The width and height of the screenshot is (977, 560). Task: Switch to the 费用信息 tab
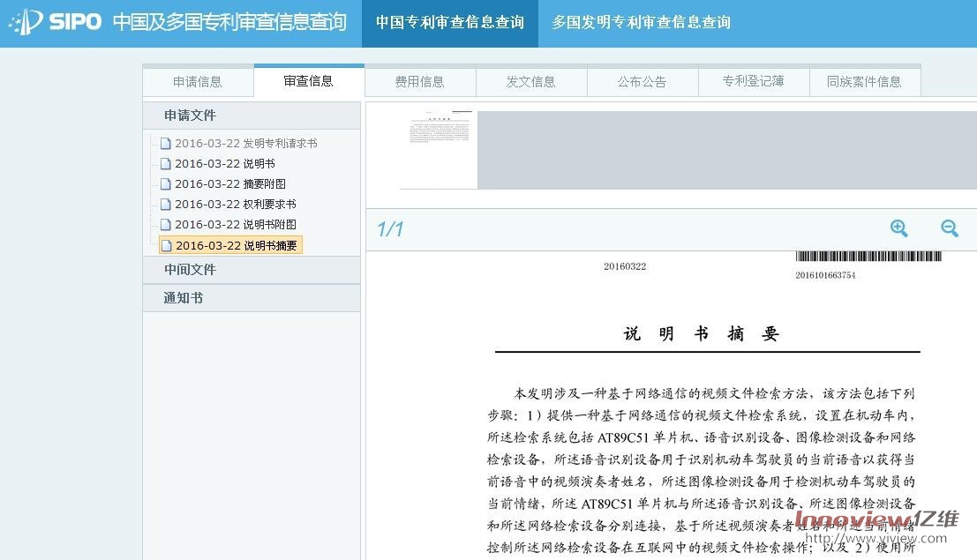pyautogui.click(x=420, y=82)
